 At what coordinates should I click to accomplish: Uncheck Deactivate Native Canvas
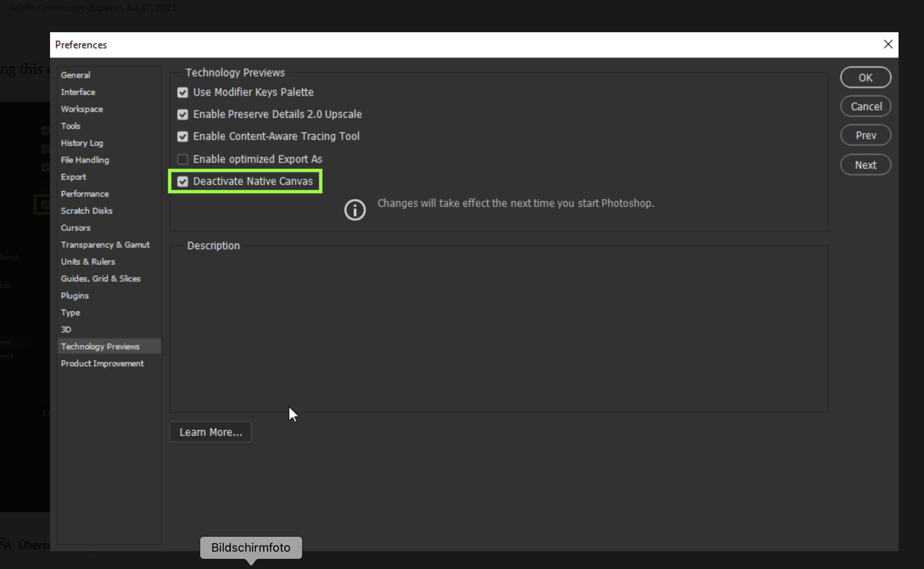(x=182, y=181)
